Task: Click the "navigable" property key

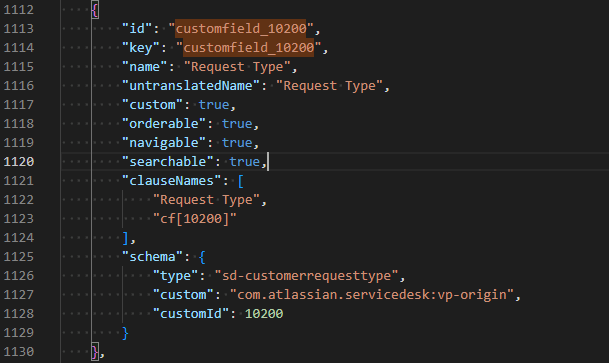Action: click(x=164, y=142)
